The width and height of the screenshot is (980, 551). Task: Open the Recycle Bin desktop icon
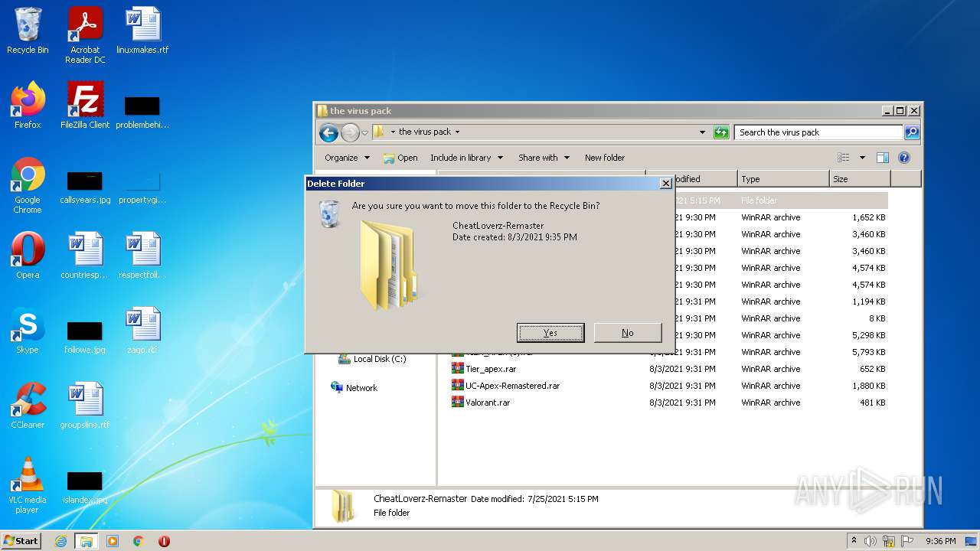tap(28, 32)
